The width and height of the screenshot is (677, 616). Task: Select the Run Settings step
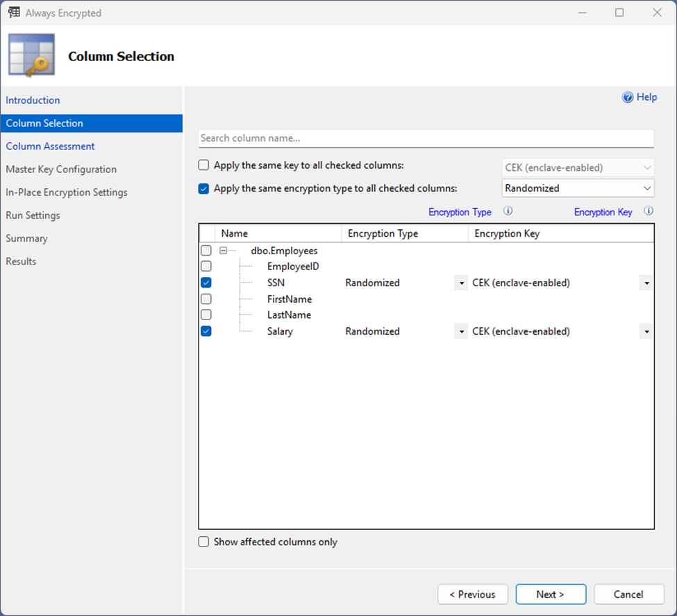[x=33, y=215]
